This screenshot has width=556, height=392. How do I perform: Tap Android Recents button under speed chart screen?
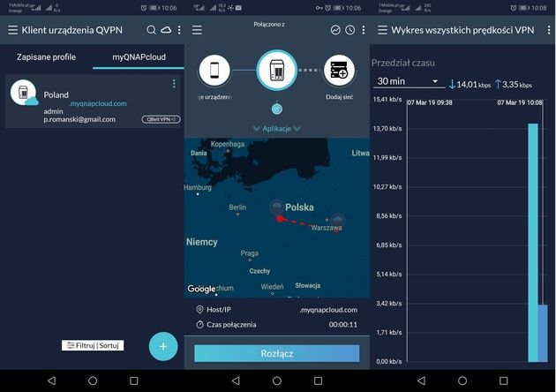504,381
